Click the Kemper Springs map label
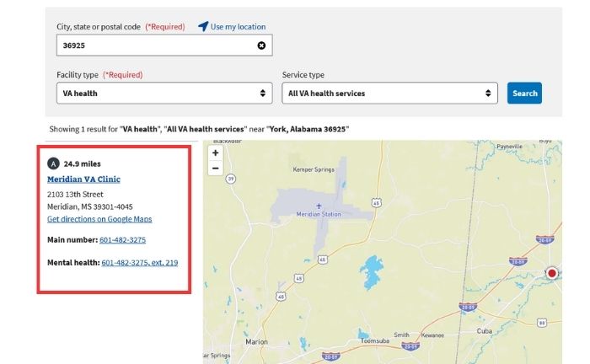Viewport: 590px width, 364px height. (314, 169)
